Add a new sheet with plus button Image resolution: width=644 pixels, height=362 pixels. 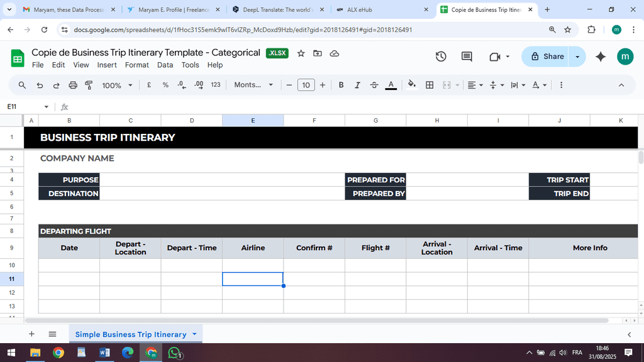[31, 334]
